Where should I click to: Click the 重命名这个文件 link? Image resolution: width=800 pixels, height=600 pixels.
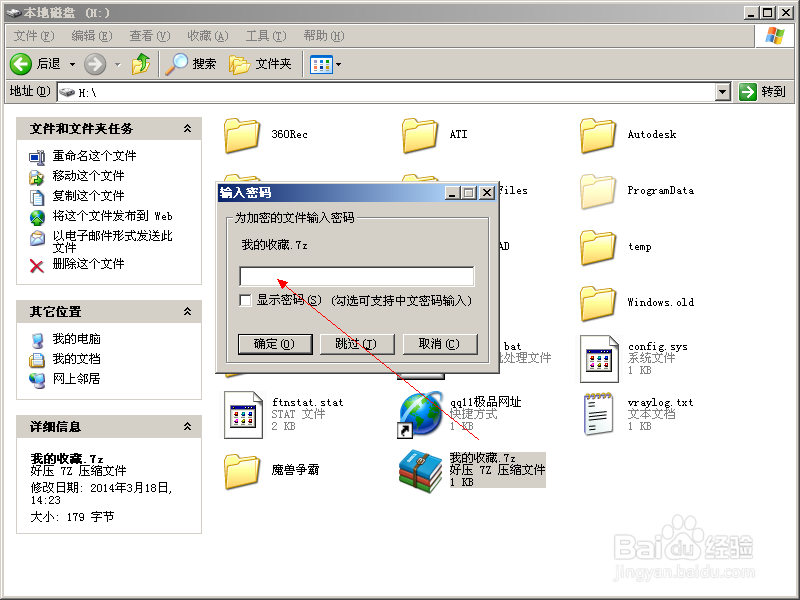[94, 156]
